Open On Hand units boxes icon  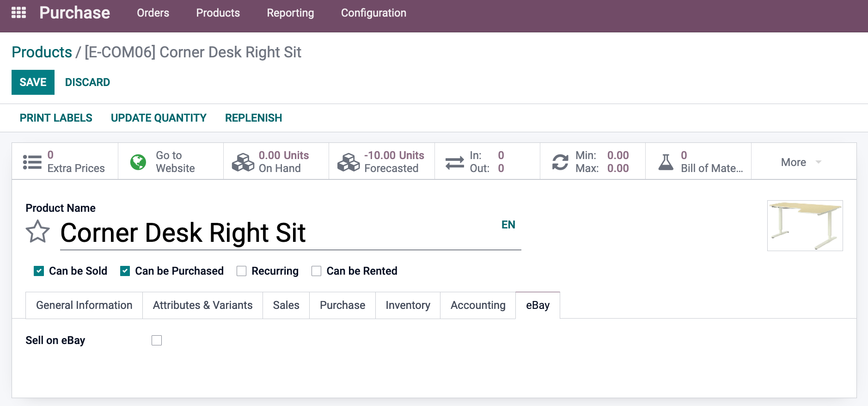click(243, 162)
